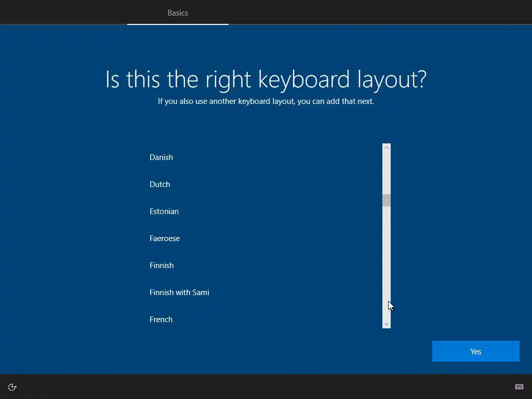532x399 pixels.
Task: Pick the Faeroese keyboard layout
Action: pyautogui.click(x=262, y=238)
